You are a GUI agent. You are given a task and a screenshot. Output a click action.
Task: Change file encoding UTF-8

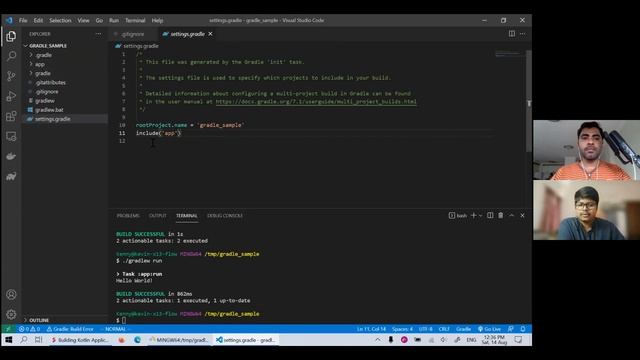425,329
